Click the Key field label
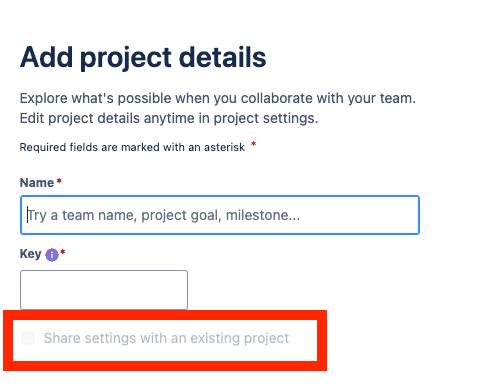 (30, 254)
